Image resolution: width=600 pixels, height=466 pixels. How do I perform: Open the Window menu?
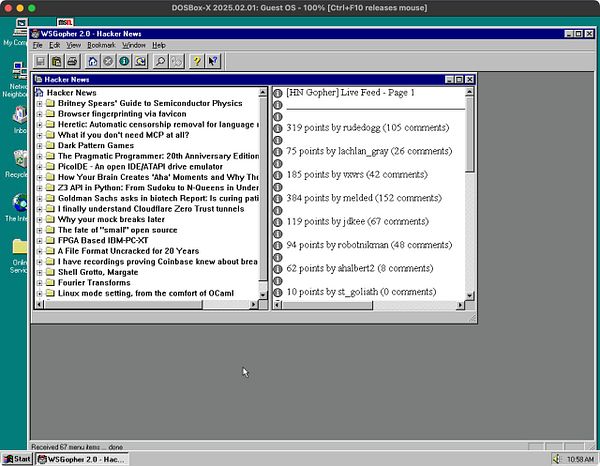tap(134, 45)
